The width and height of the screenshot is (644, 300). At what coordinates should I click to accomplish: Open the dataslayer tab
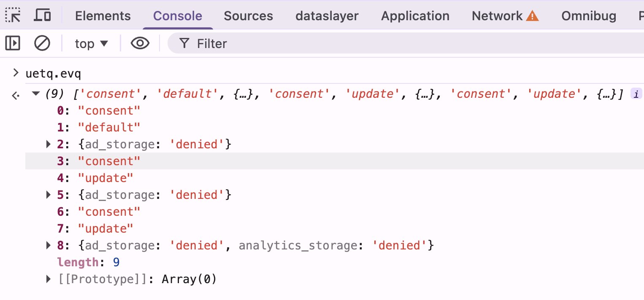click(327, 16)
